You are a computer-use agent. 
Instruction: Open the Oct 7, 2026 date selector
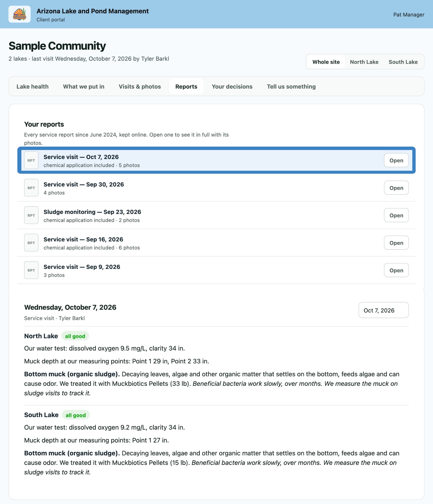coord(383,310)
